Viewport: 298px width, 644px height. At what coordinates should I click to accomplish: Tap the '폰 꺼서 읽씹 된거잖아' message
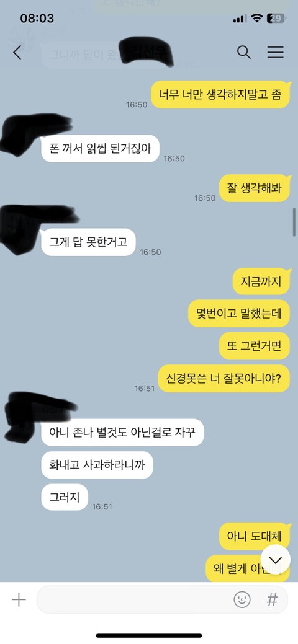tap(100, 148)
